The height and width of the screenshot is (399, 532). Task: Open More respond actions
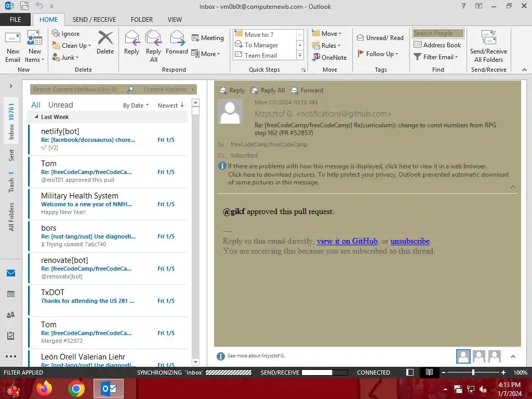(x=206, y=54)
